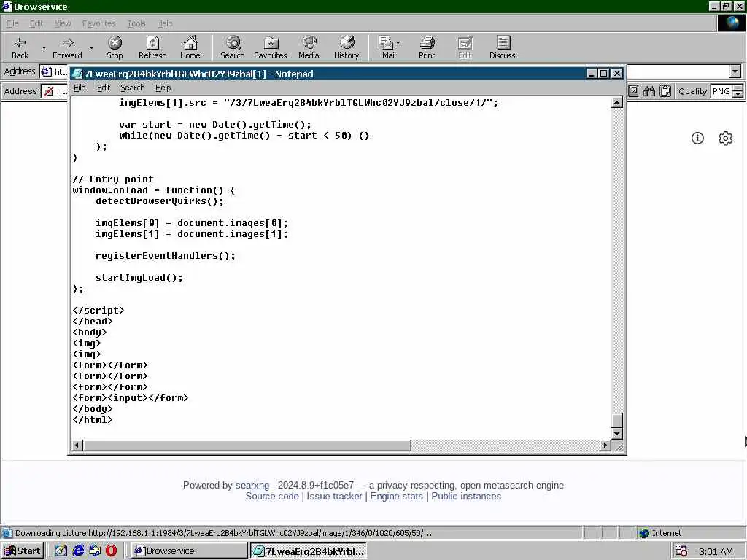The width and height of the screenshot is (747, 560).
Task: Click the notepad-pencil quick launch icon
Action: click(61, 551)
